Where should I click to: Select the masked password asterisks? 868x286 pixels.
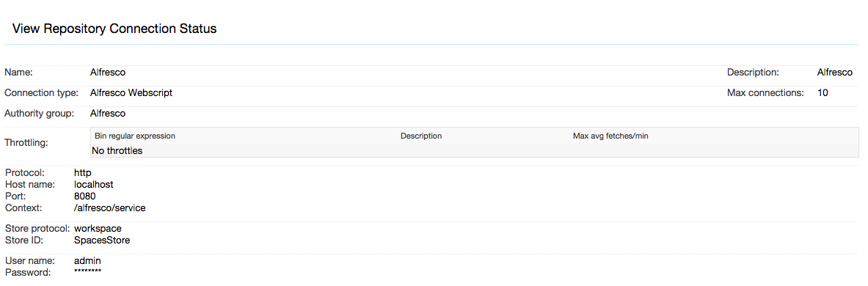click(x=87, y=271)
